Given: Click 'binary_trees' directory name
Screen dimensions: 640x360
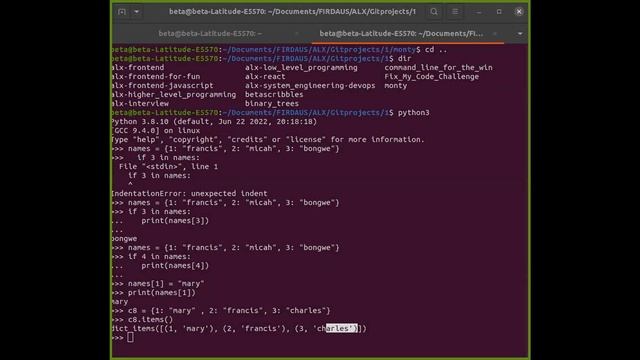Looking at the screenshot, I should point(272,104).
